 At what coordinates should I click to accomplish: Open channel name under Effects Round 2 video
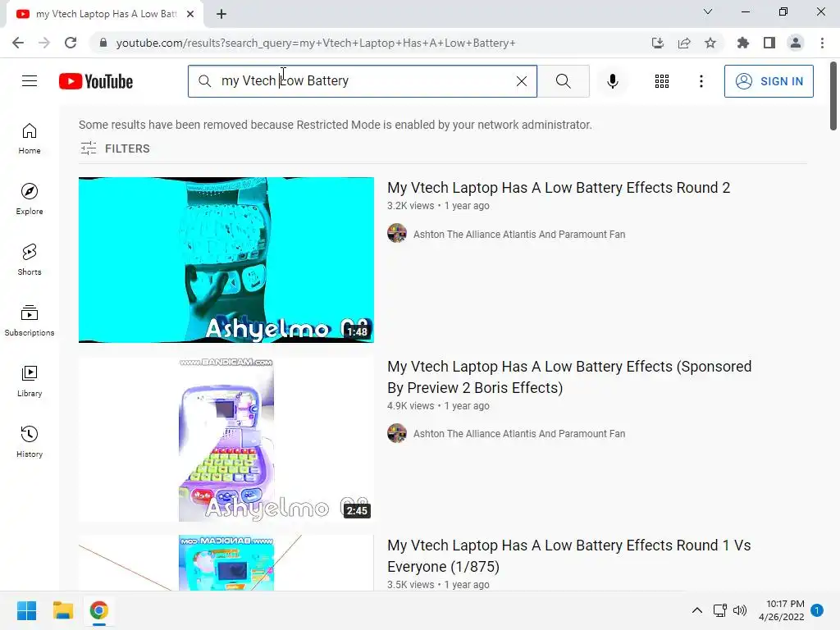(x=519, y=234)
